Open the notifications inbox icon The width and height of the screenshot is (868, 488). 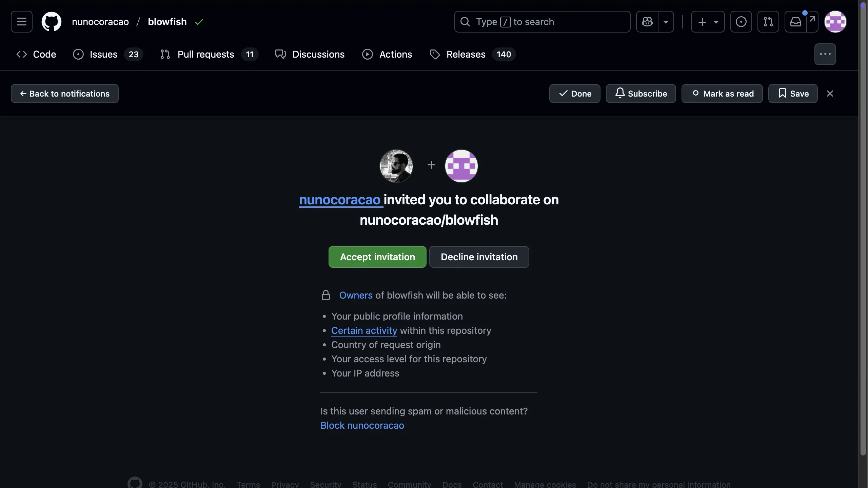796,22
